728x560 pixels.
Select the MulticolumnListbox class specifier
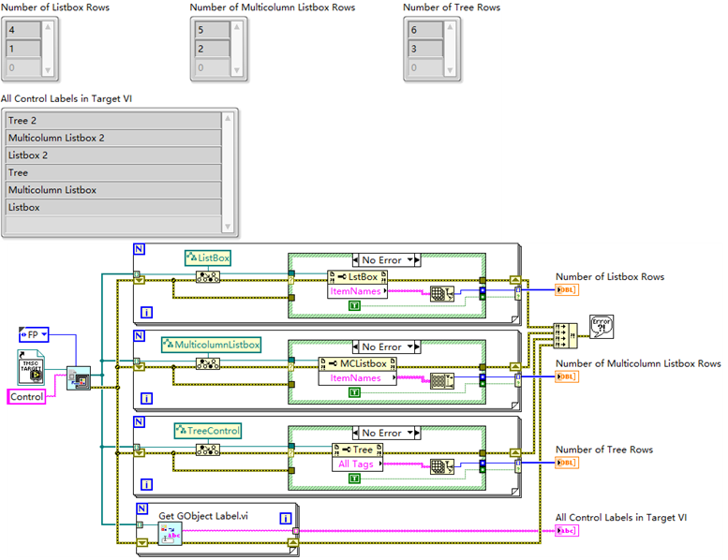(211, 345)
